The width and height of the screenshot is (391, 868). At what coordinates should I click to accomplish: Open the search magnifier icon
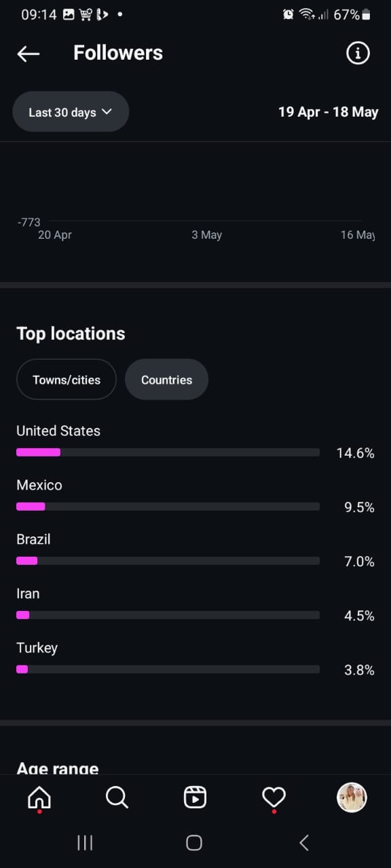tap(117, 797)
